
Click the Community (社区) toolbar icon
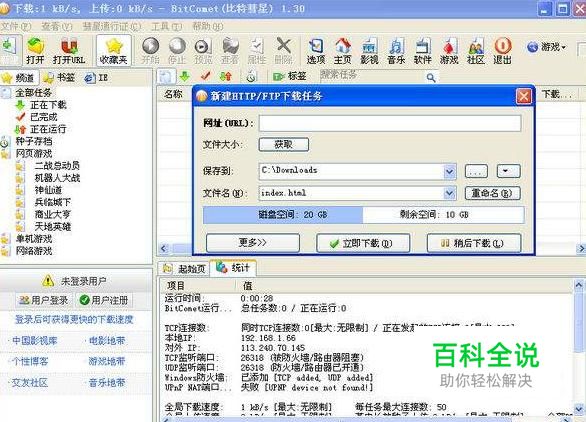(x=476, y=50)
